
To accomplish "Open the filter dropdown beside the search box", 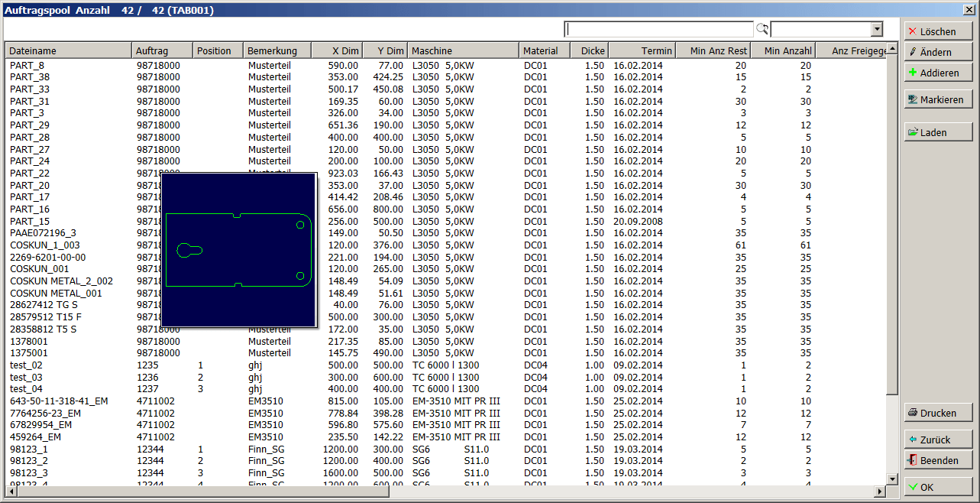I will [877, 29].
